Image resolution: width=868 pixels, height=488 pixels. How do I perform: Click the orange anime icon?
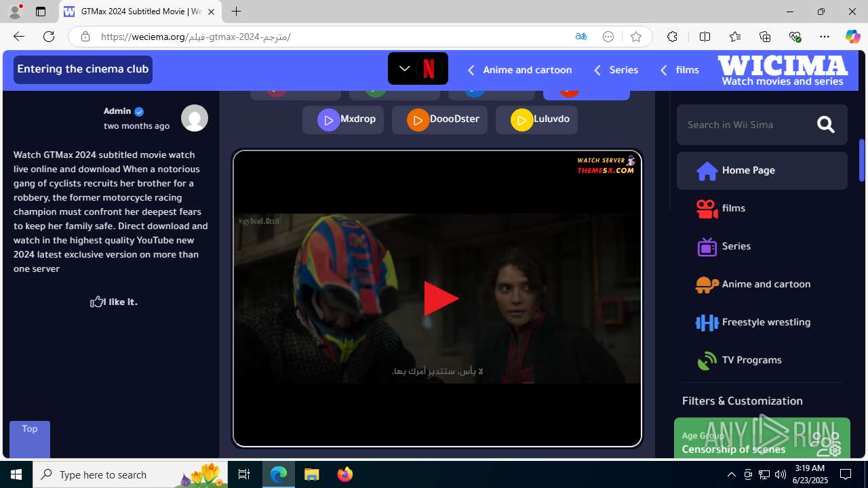[707, 285]
